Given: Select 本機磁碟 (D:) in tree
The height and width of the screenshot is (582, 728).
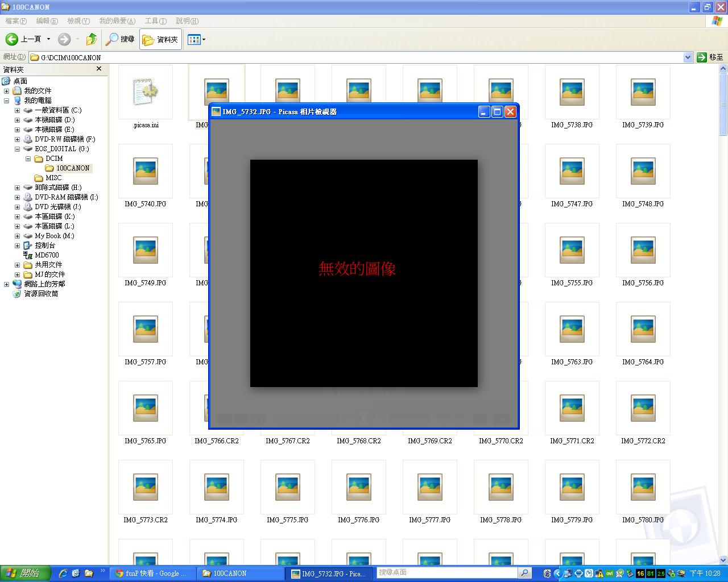Looking at the screenshot, I should 55,120.
